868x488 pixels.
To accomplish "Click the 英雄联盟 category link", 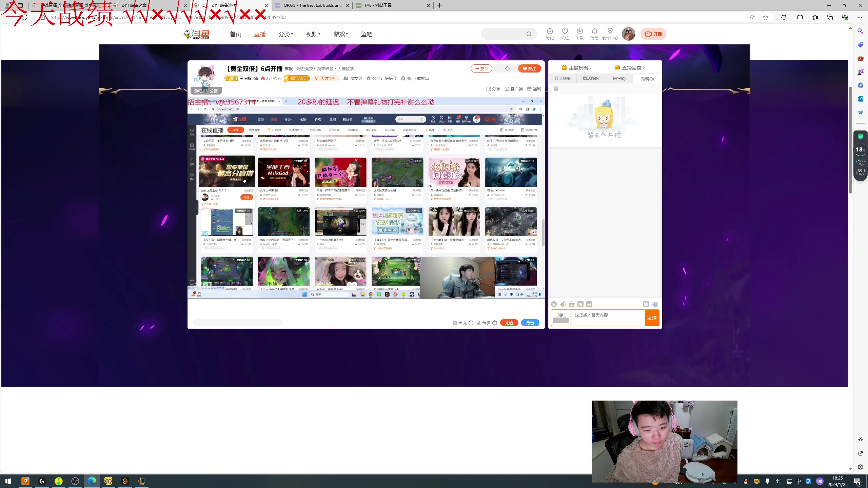I will coord(325,69).
